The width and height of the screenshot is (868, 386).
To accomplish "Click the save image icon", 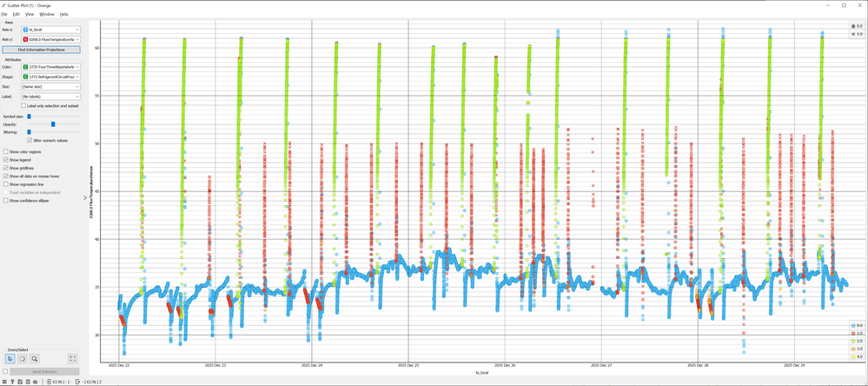I will coord(21,381).
